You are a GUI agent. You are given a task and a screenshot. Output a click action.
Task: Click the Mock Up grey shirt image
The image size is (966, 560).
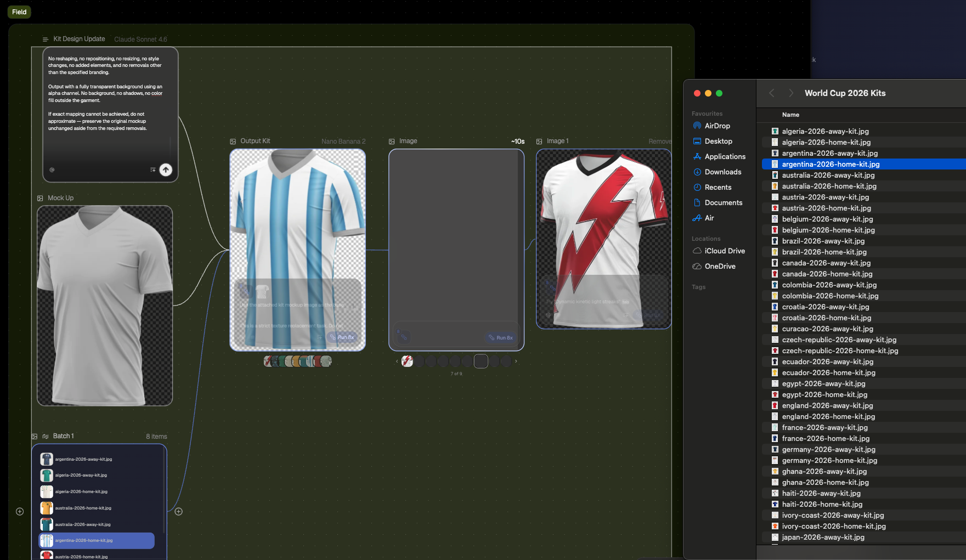(x=105, y=306)
